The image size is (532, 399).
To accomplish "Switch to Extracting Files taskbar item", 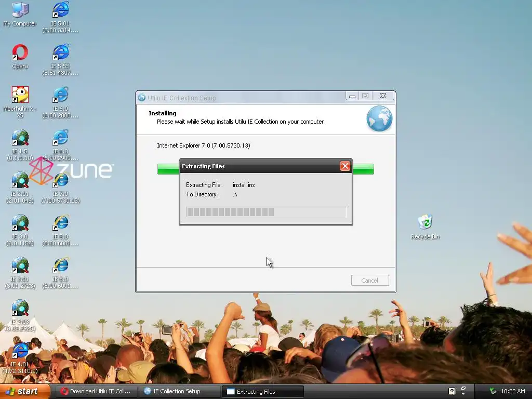I will [x=262, y=392].
